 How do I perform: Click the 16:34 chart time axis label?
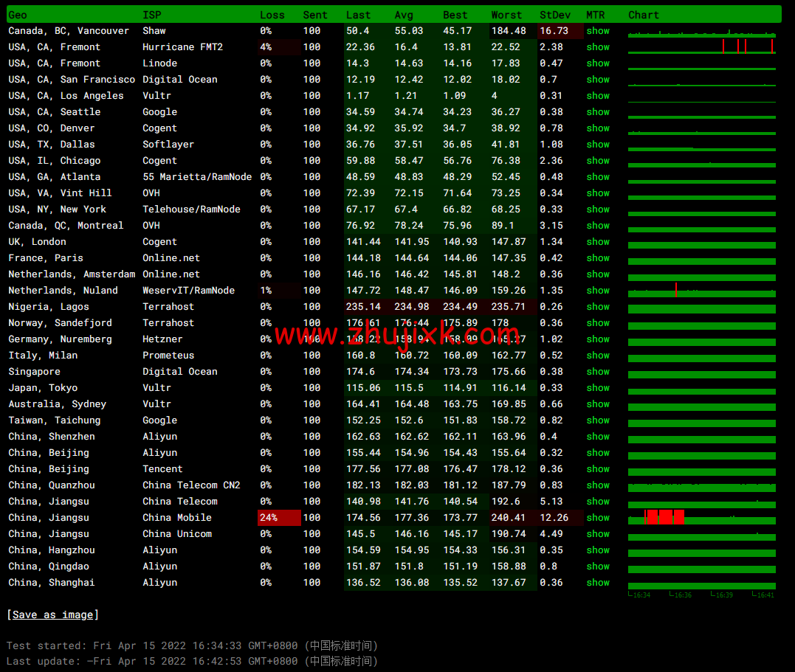(x=639, y=595)
